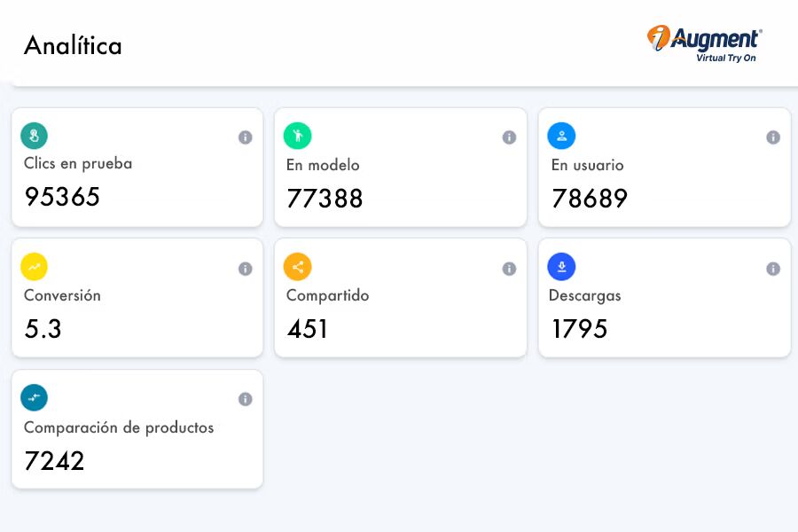Click the yellow Conversión trend icon
The height and width of the screenshot is (532, 798).
point(35,267)
